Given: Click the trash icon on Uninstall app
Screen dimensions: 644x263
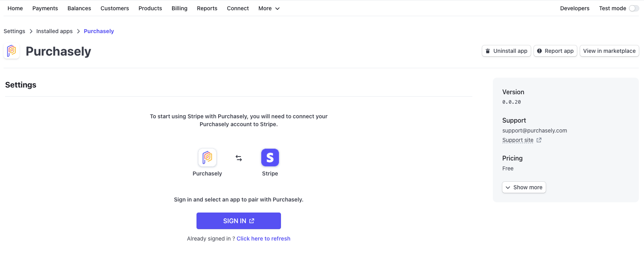Looking at the screenshot, I should pos(488,51).
